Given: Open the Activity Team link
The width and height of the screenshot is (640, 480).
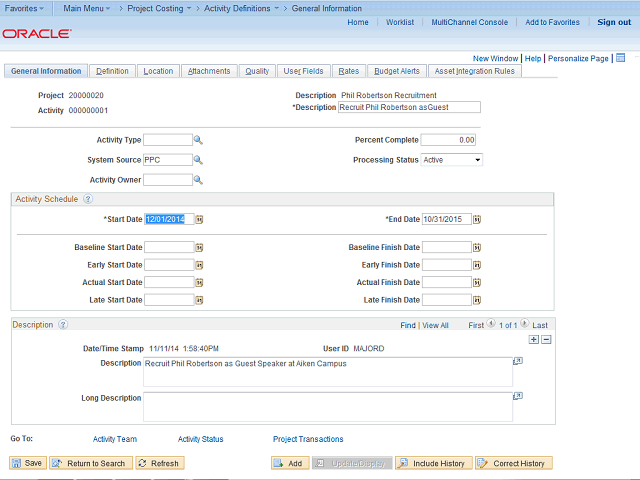Looking at the screenshot, I should [115, 439].
